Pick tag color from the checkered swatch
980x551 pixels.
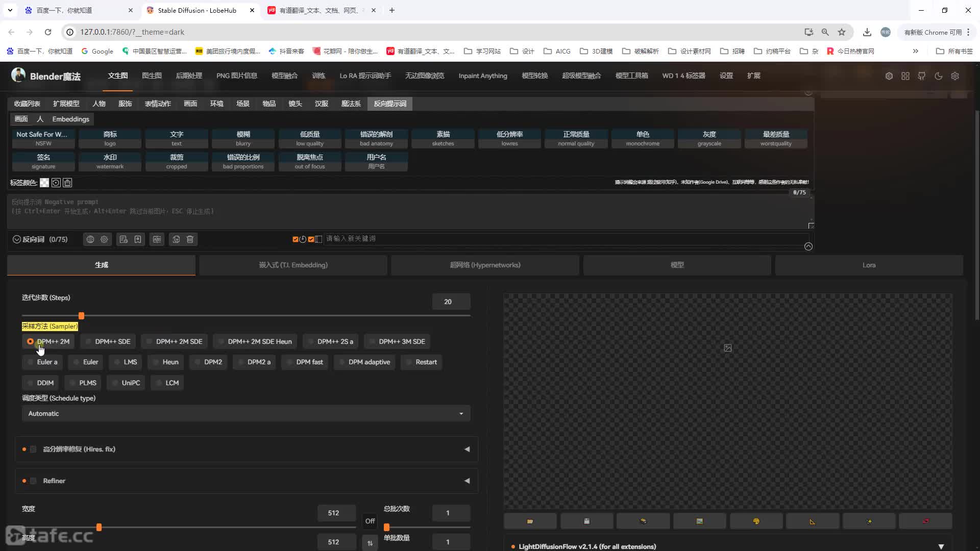[x=44, y=183]
